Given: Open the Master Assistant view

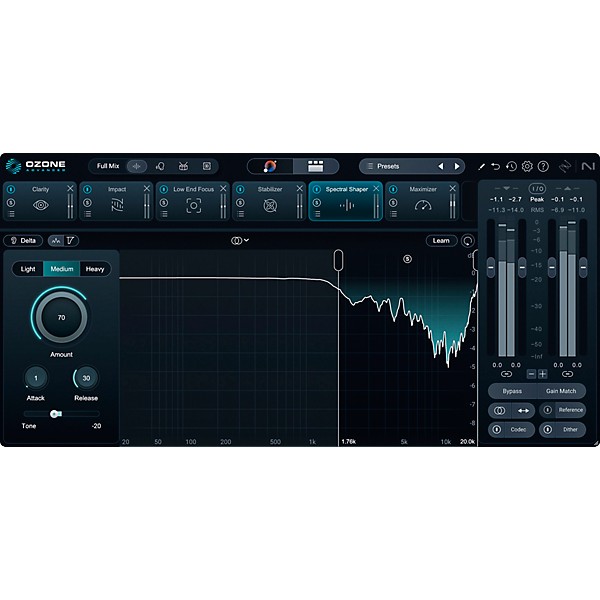Looking at the screenshot, I should click(270, 166).
